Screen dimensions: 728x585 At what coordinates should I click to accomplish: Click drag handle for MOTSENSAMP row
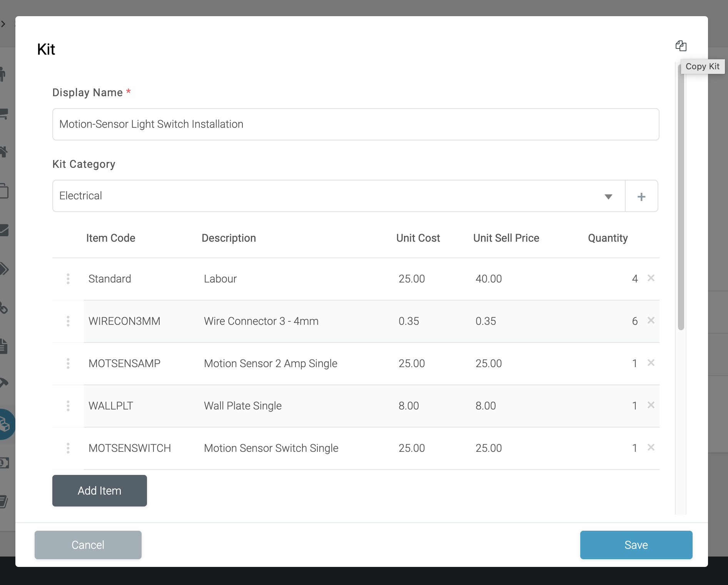click(68, 363)
